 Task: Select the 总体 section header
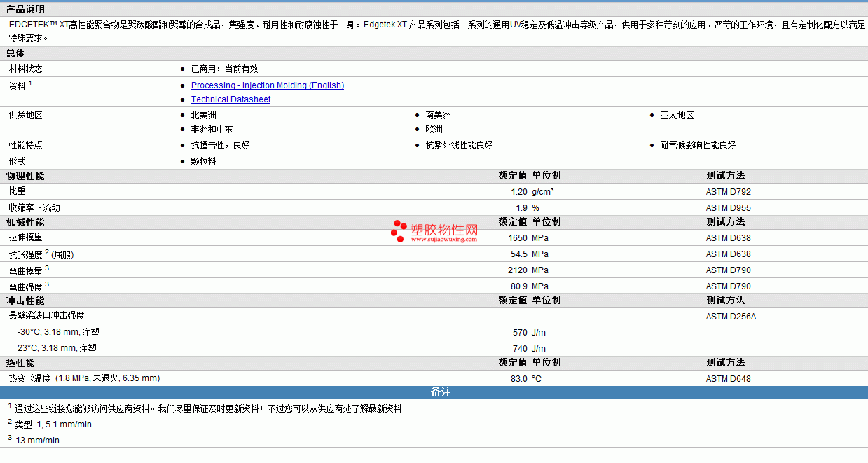pyautogui.click(x=15, y=53)
